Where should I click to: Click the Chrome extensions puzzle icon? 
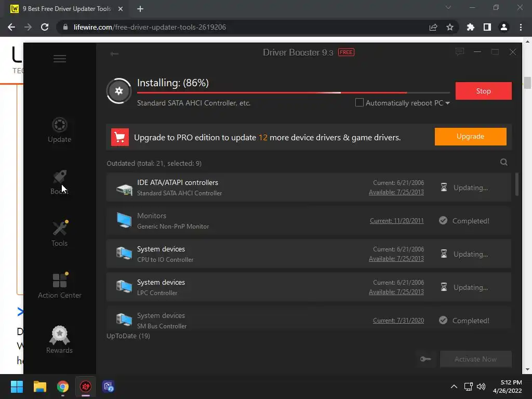(x=471, y=27)
